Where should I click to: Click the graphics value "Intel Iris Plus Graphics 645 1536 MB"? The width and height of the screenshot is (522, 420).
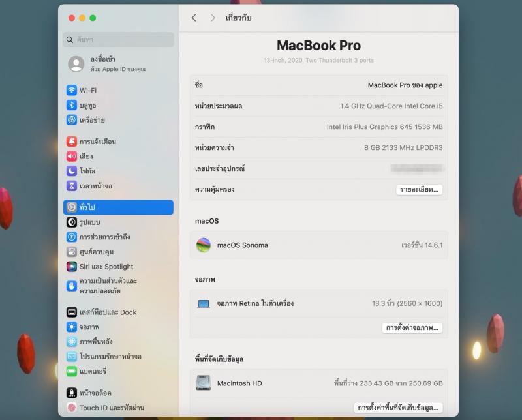(x=385, y=127)
